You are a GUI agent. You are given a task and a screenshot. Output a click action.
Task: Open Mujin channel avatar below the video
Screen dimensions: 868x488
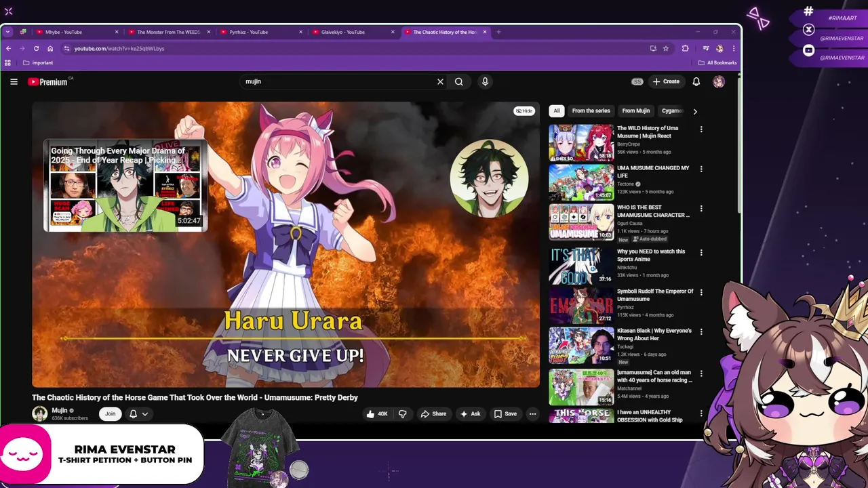[x=40, y=413]
